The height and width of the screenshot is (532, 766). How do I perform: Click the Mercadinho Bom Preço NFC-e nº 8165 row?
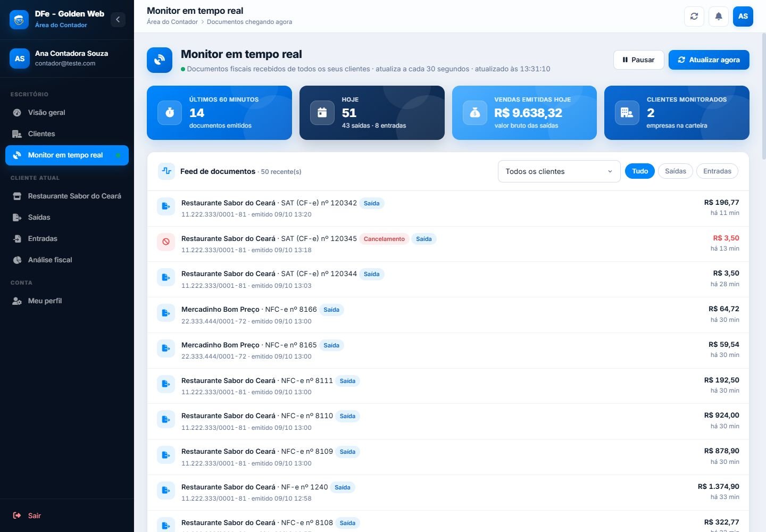[448, 351]
